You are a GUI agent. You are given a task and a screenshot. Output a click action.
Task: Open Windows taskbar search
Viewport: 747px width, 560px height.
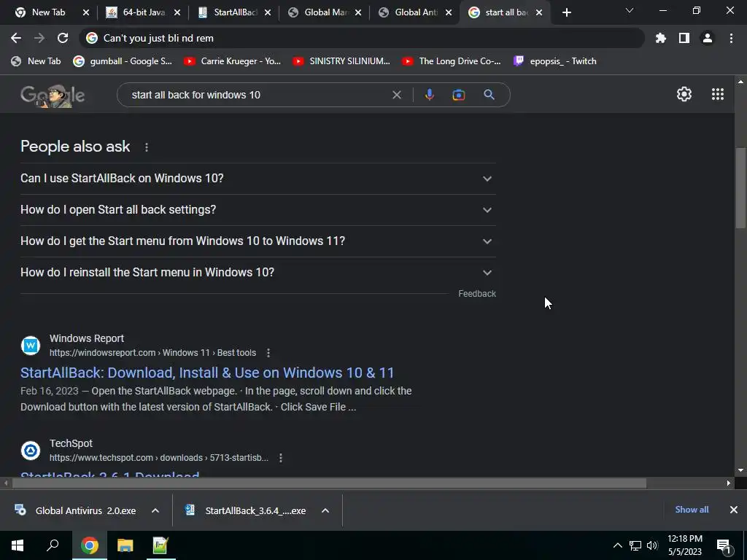[x=53, y=545]
